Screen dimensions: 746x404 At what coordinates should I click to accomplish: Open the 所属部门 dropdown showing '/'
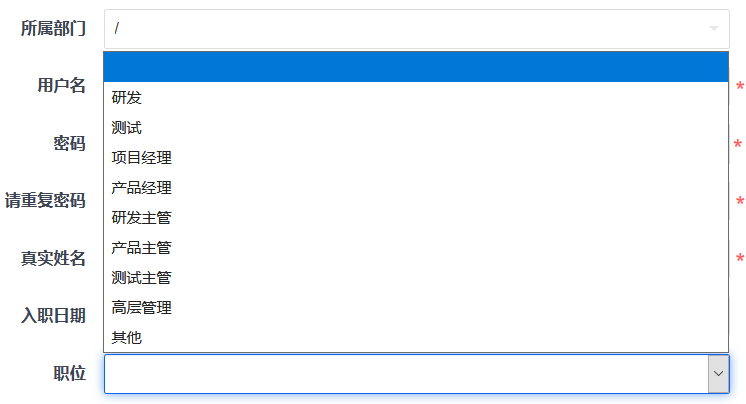400,29
